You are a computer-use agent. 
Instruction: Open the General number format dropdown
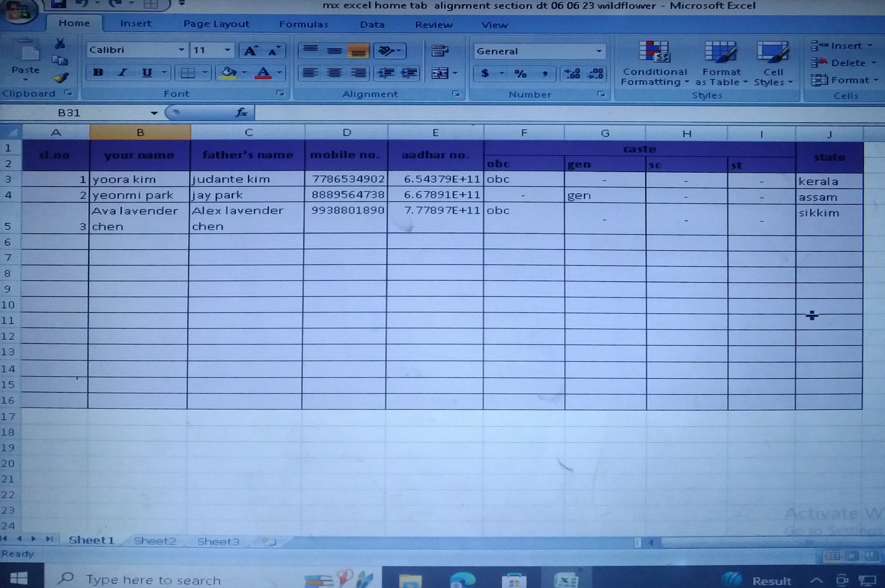click(599, 51)
